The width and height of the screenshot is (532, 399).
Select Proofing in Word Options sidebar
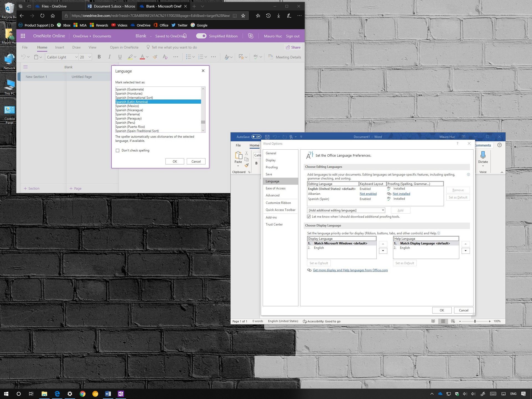pos(272,167)
